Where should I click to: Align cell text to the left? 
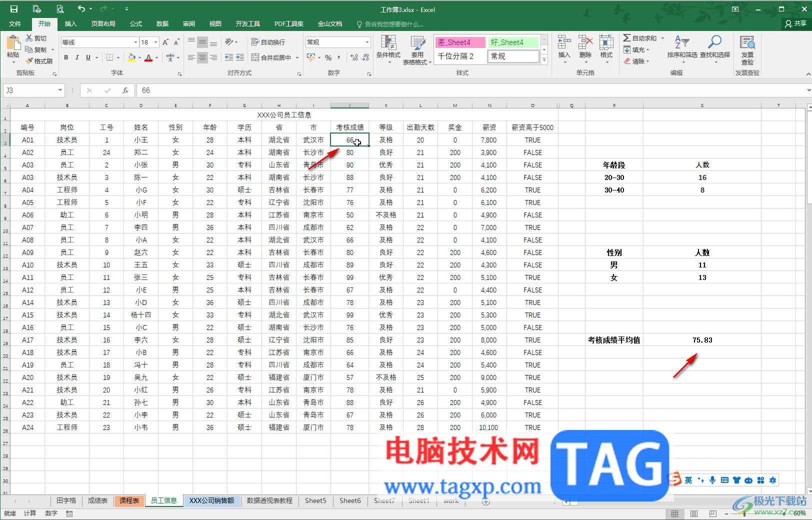point(191,57)
